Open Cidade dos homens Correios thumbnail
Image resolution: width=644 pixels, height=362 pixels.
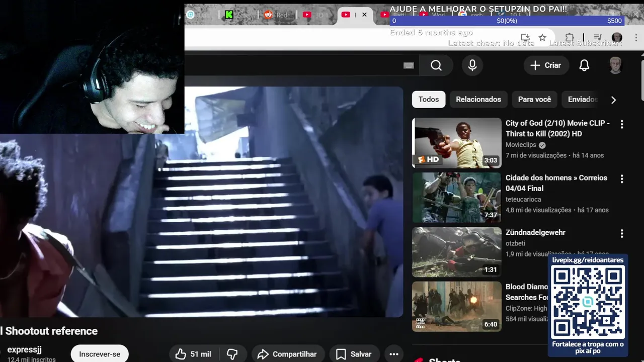click(457, 198)
